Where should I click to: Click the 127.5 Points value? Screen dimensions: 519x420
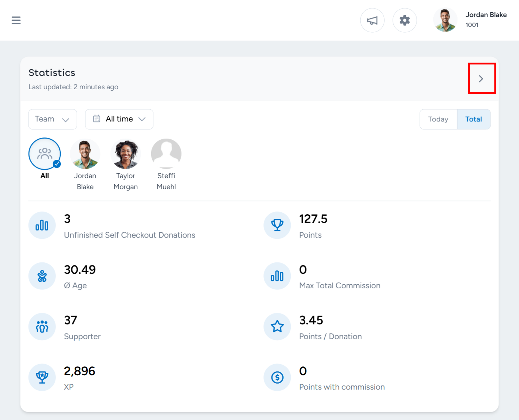313,219
